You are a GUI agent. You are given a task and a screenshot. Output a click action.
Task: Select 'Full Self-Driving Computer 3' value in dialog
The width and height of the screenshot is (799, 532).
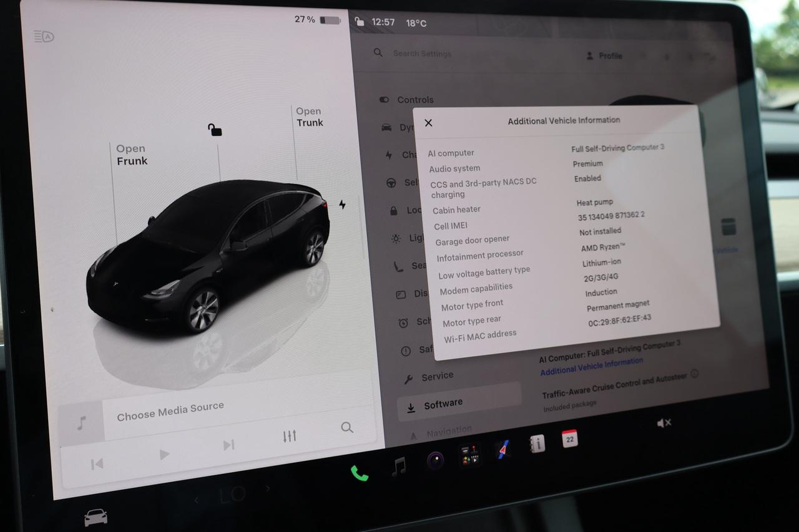click(x=618, y=148)
